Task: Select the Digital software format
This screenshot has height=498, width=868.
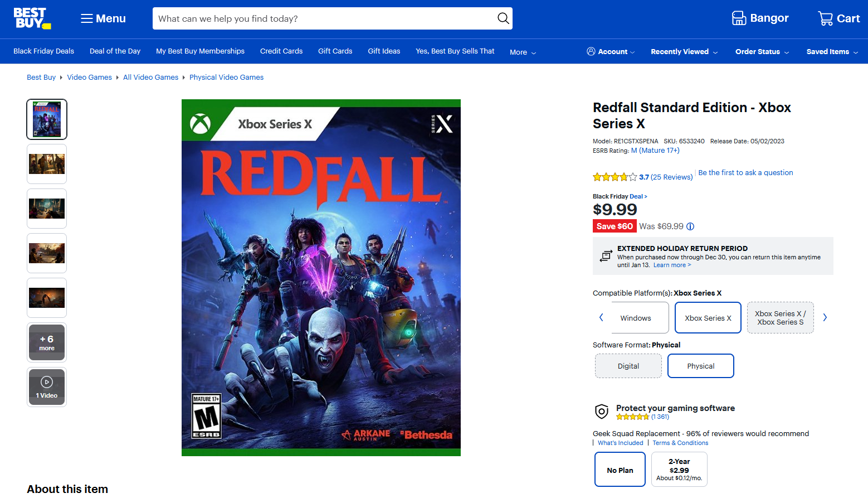Action: (x=628, y=366)
